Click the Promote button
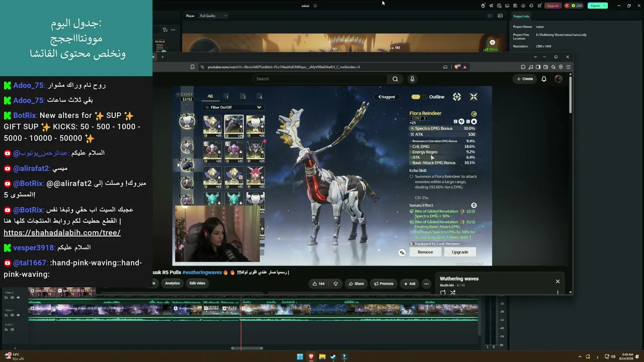644x362 pixels. pyautogui.click(x=383, y=284)
